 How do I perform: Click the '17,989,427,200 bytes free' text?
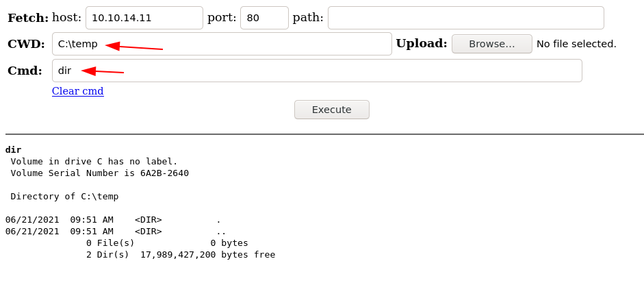coord(207,255)
